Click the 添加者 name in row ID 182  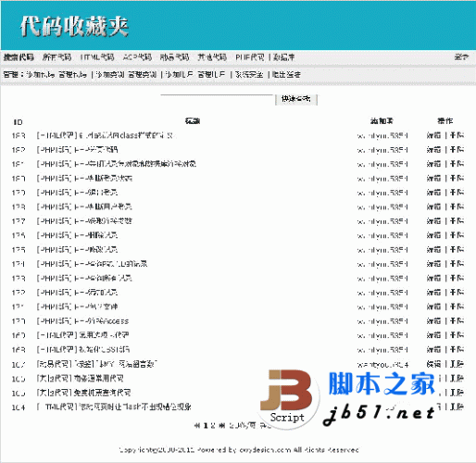pos(382,150)
